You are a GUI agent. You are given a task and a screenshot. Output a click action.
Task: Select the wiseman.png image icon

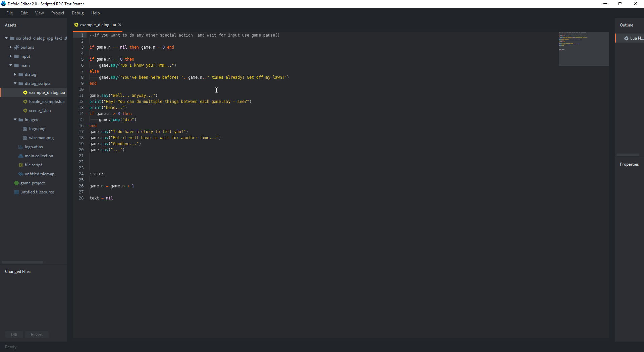(x=25, y=138)
